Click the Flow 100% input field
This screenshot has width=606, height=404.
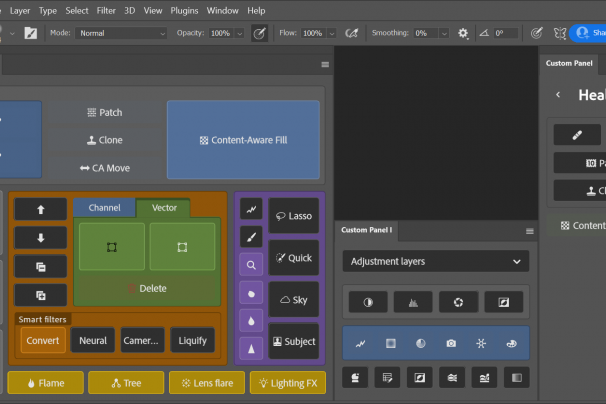click(x=313, y=33)
